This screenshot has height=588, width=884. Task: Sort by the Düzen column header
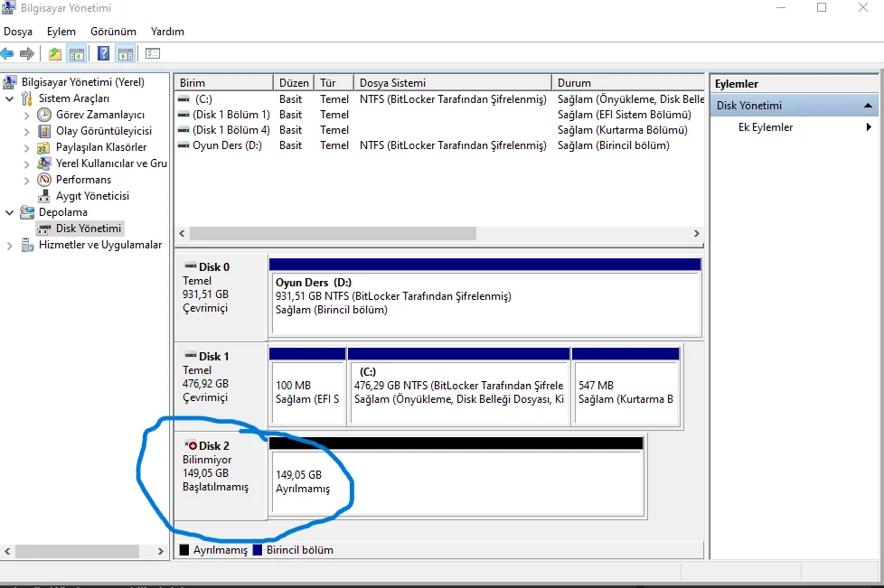point(294,83)
